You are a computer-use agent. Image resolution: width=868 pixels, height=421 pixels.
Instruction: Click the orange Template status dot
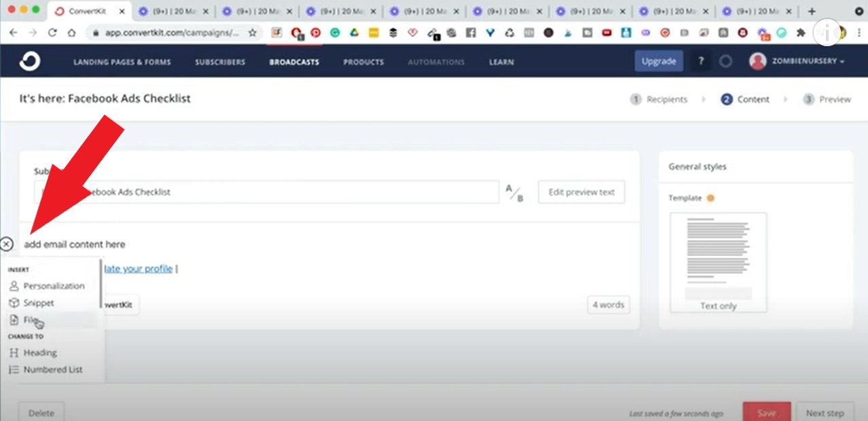711,198
